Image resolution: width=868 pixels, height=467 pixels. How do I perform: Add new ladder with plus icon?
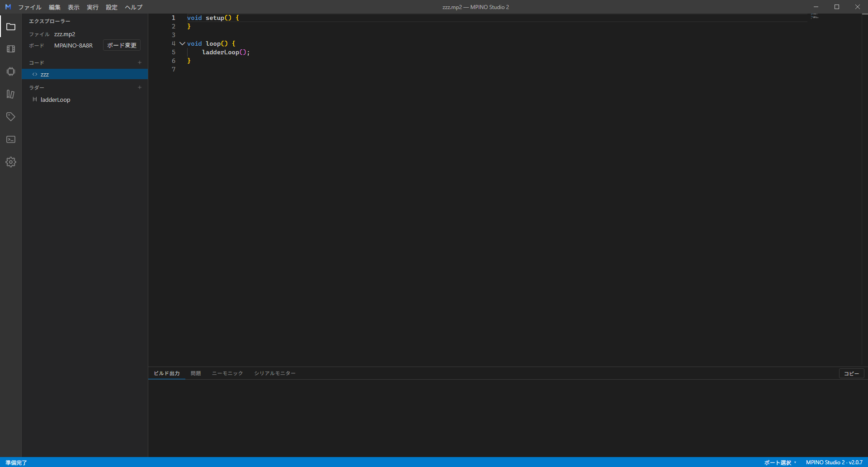click(x=140, y=87)
